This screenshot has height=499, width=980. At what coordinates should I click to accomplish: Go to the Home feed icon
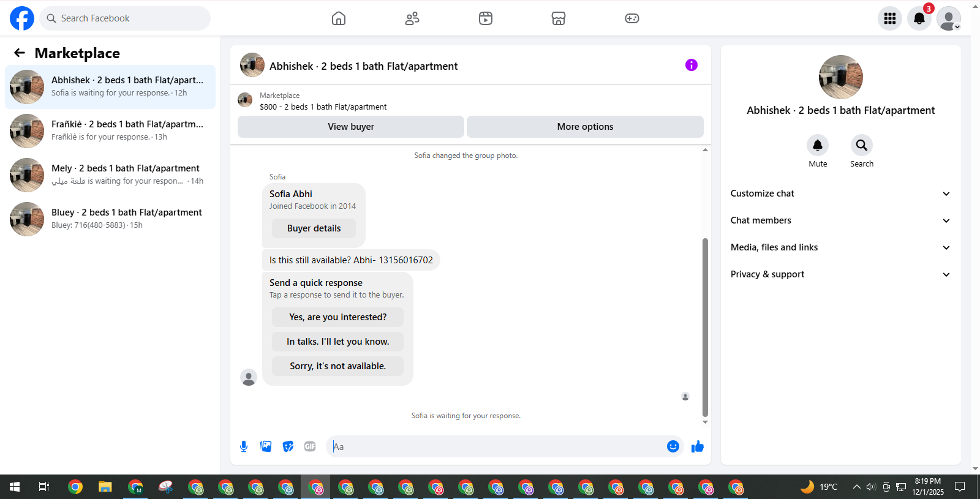click(x=339, y=18)
